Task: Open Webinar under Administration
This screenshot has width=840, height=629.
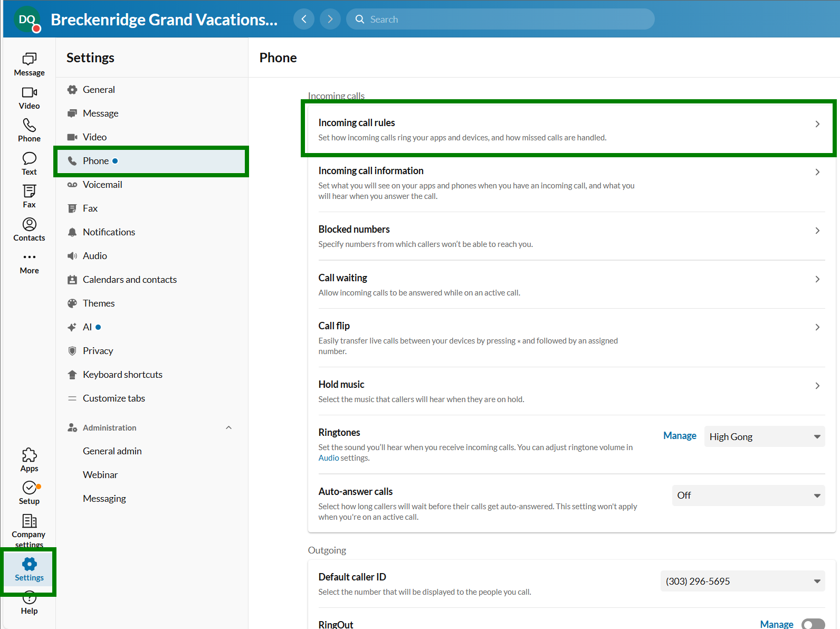Action: tap(100, 475)
